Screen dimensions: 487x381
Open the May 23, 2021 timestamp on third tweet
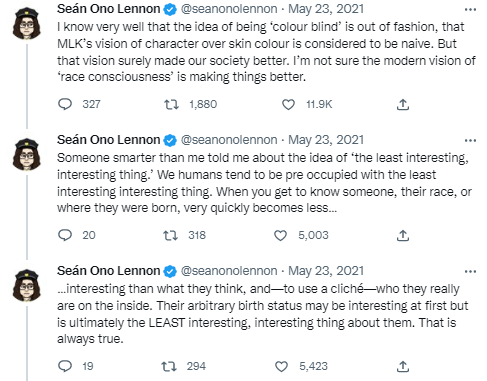[326, 271]
